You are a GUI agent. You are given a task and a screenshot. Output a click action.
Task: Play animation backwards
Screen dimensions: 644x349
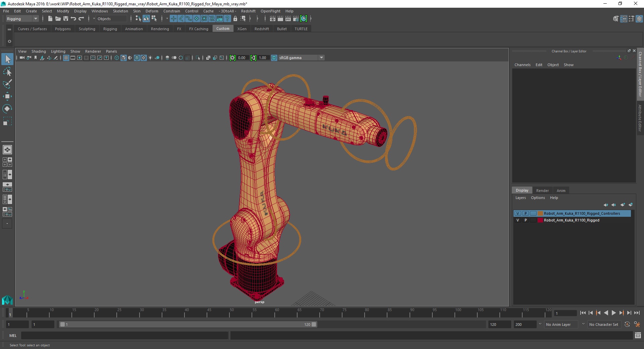click(606, 313)
